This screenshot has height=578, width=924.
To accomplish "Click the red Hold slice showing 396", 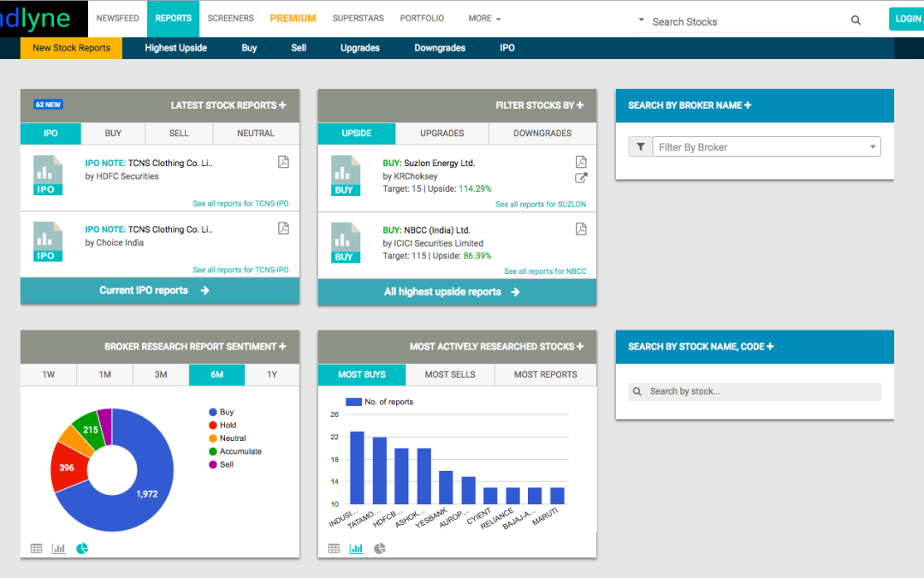I will (x=66, y=468).
